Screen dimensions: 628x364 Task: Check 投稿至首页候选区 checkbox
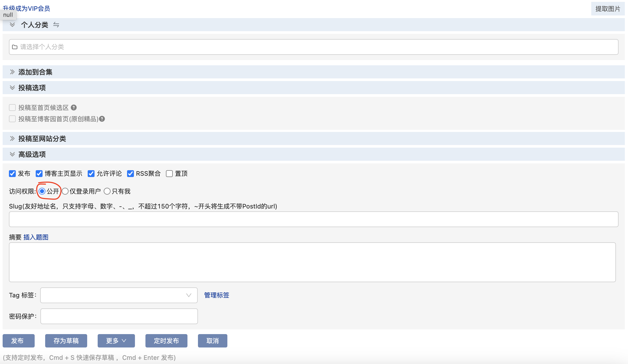[12, 108]
